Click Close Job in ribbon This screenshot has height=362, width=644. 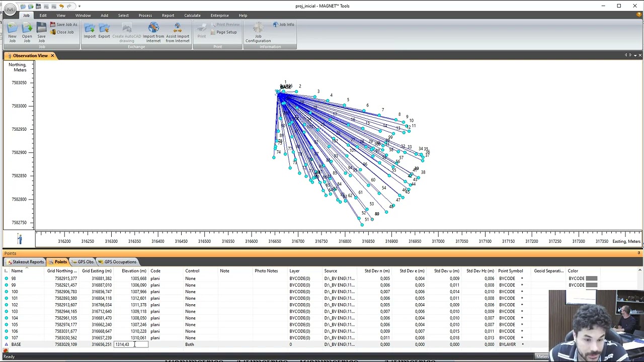[x=62, y=32]
